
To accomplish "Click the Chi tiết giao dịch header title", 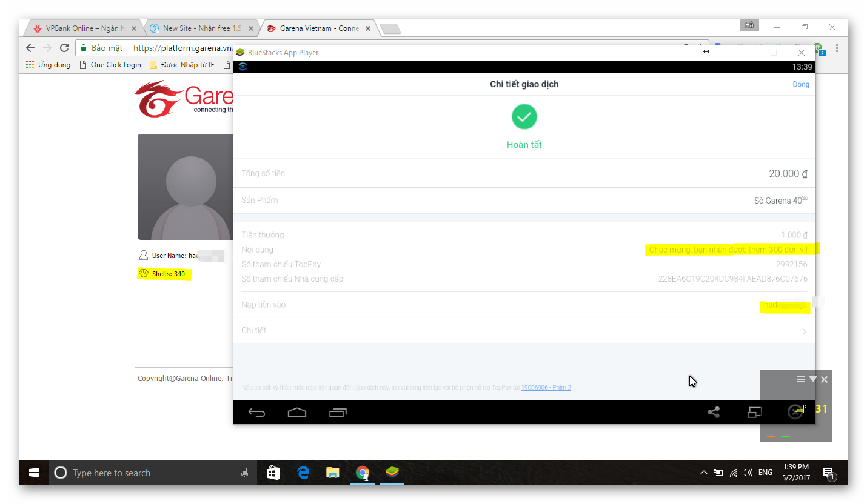I will pyautogui.click(x=524, y=84).
